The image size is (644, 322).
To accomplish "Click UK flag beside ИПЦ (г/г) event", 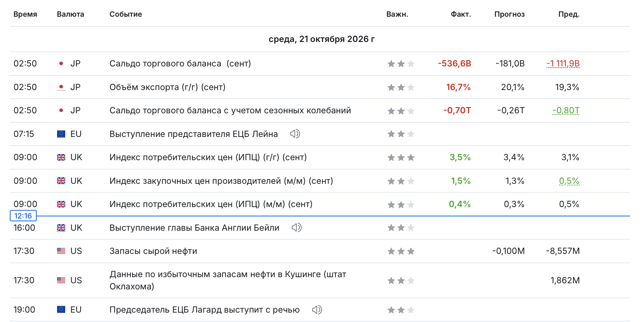I will (x=61, y=157).
